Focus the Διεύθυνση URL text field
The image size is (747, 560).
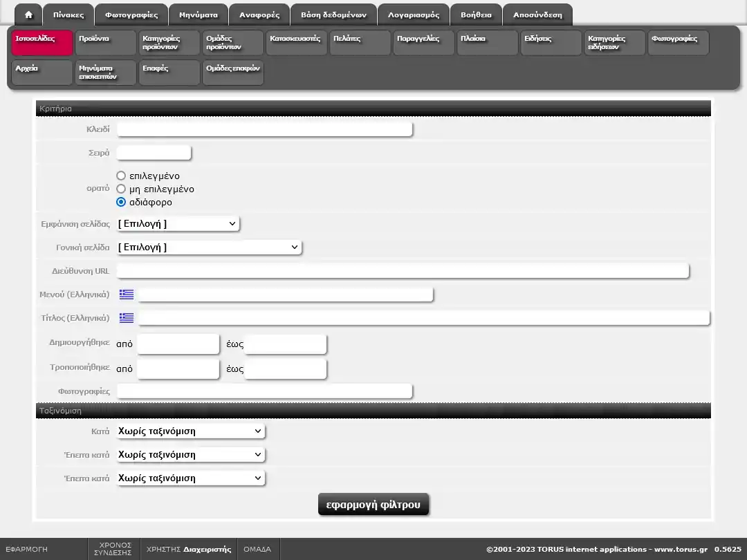pyautogui.click(x=403, y=271)
